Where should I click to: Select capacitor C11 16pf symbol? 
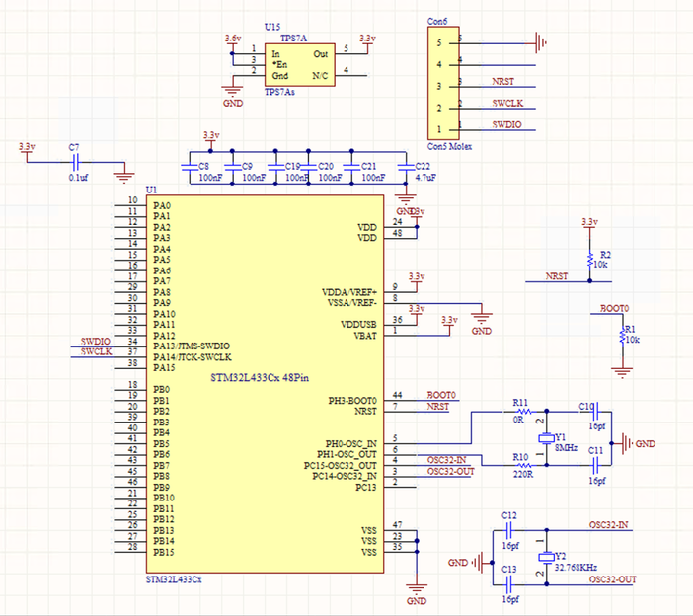point(595,465)
